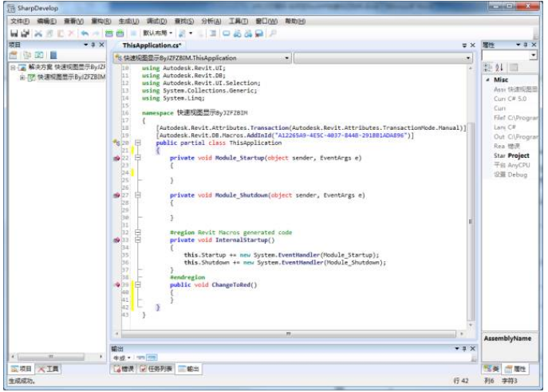Viewport: 548px width, 392px height.
Task: Click the Cut scissors icon
Action: [38, 33]
